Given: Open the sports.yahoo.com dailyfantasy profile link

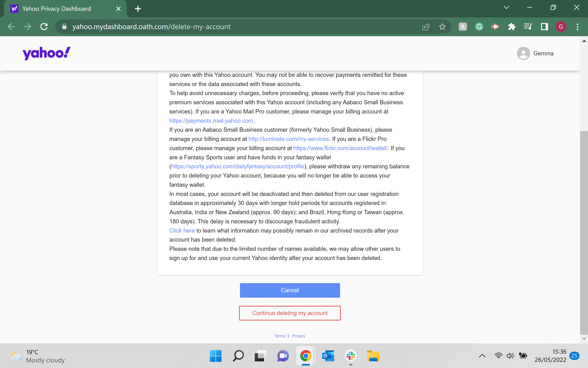Looking at the screenshot, I should pyautogui.click(x=238, y=166).
